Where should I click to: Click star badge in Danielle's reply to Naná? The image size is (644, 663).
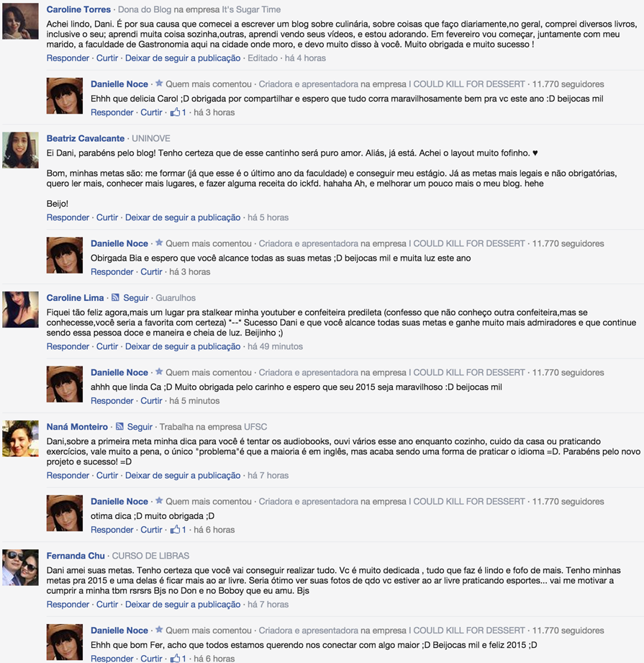coord(159,500)
